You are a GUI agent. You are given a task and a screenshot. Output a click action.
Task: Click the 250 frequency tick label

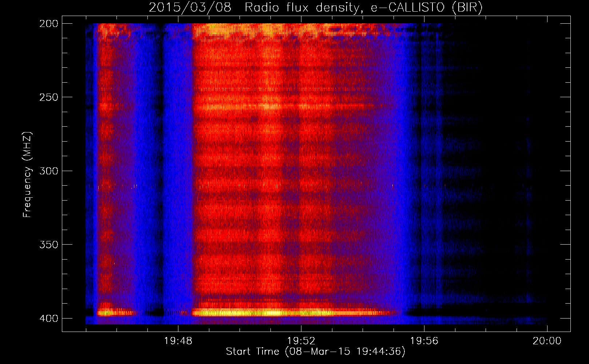click(48, 97)
